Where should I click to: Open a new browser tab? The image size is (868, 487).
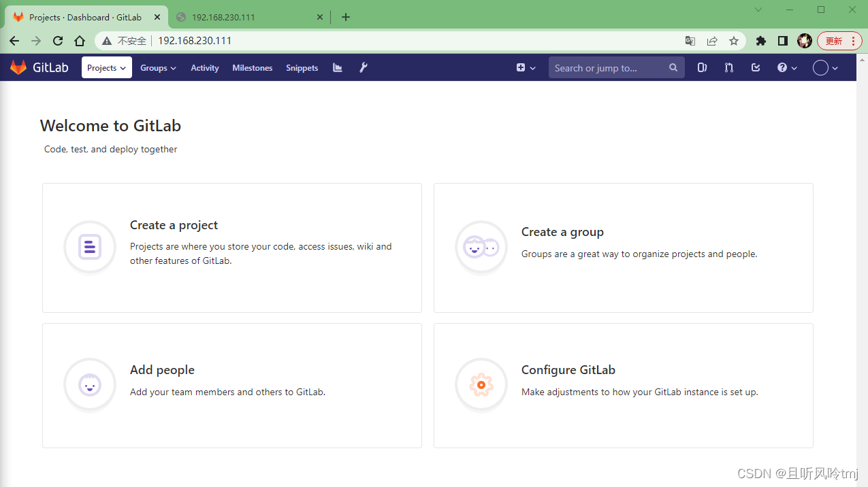coord(346,17)
